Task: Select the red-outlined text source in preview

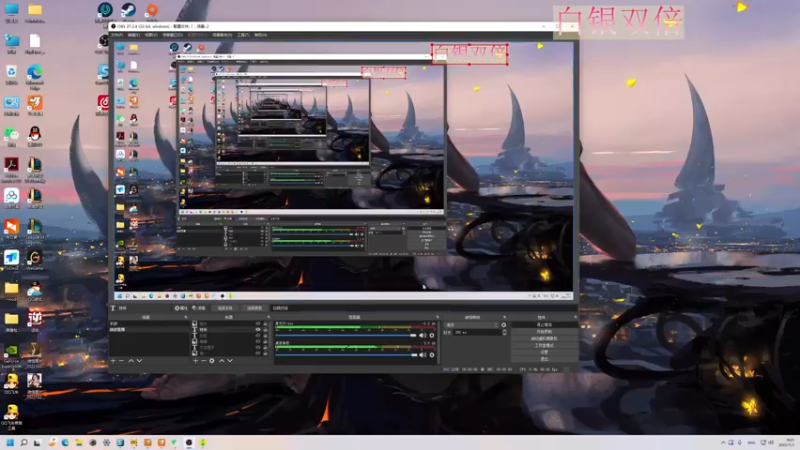Action: tap(469, 54)
